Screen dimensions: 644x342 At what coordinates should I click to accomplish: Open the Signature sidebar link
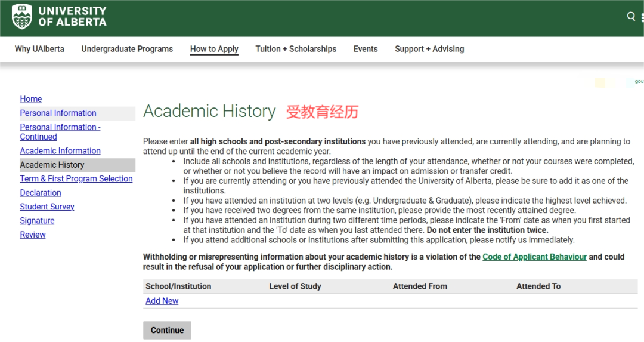(37, 221)
